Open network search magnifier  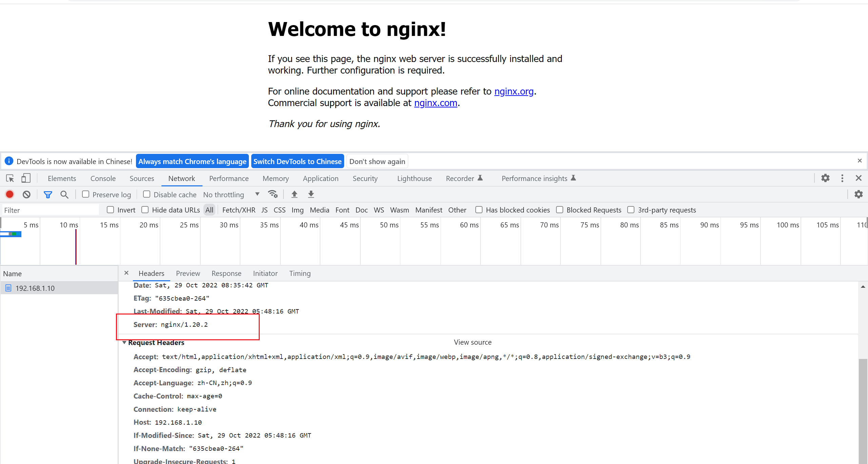[x=64, y=195]
